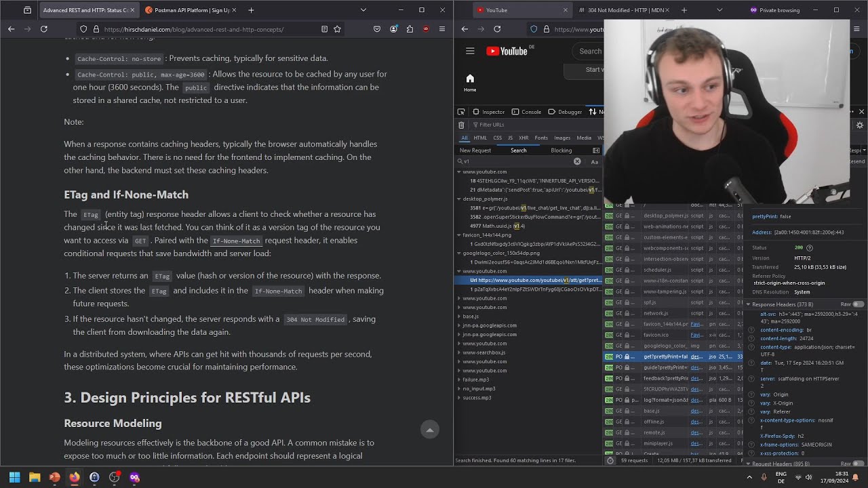The width and height of the screenshot is (868, 488).
Task: Clear the v1 search text in DevTools
Action: (x=577, y=161)
